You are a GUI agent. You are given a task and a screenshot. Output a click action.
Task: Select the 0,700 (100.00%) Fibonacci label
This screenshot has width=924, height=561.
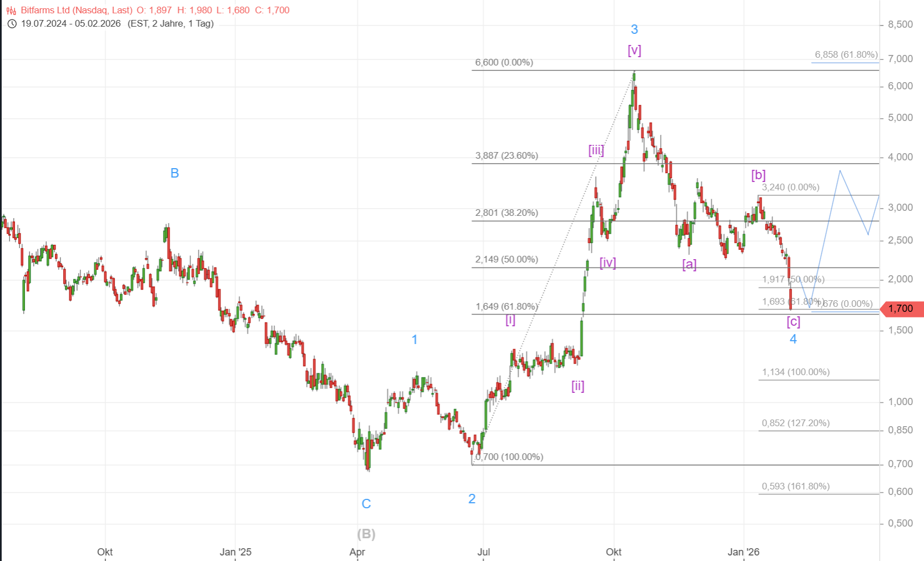tap(509, 457)
